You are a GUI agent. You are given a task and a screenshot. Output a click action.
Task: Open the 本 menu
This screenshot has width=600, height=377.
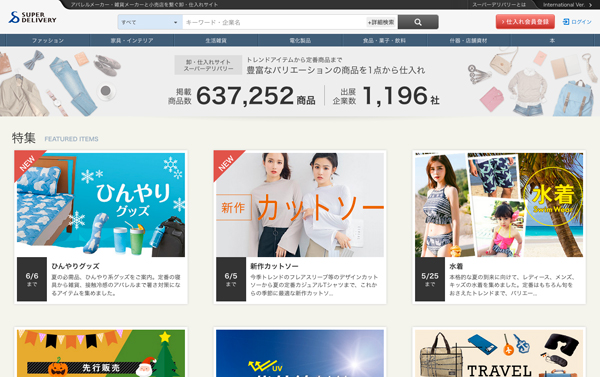pos(552,40)
